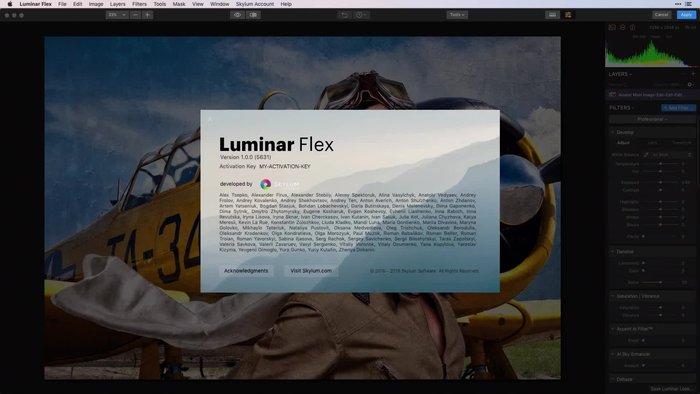Adjust the Exposure slider

(x=660, y=182)
